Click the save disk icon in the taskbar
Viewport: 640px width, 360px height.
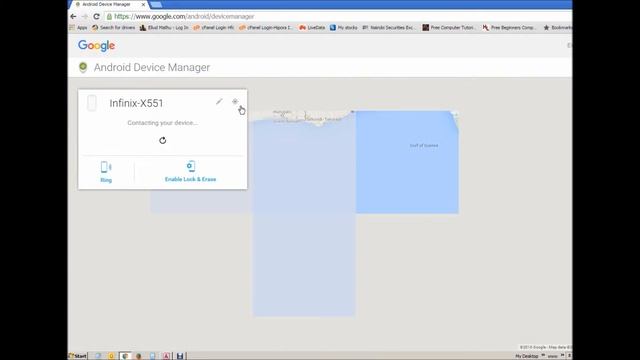pyautogui.click(x=180, y=356)
